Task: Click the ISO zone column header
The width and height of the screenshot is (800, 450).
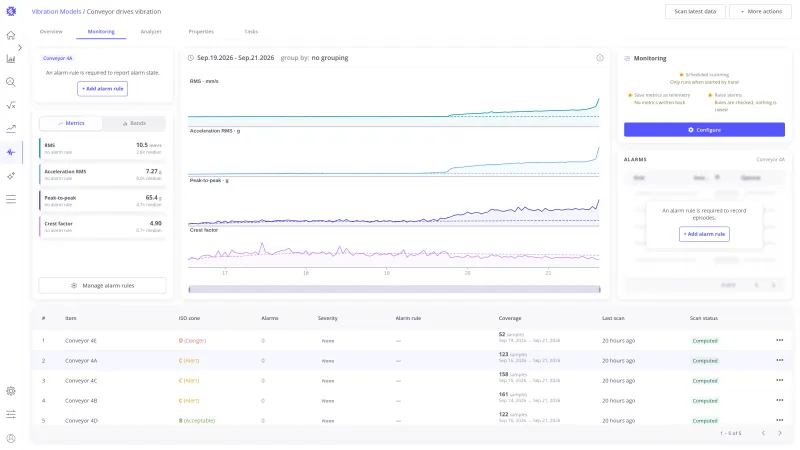Action: pyautogui.click(x=189, y=318)
